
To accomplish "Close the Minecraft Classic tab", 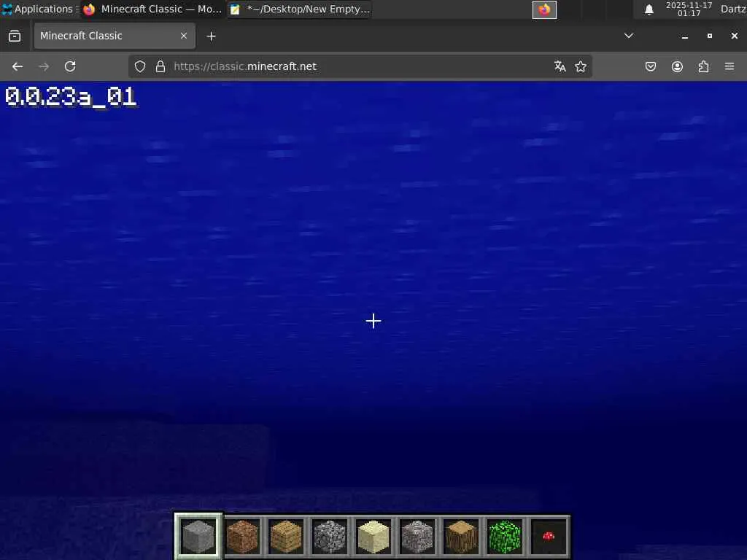I will pos(184,36).
